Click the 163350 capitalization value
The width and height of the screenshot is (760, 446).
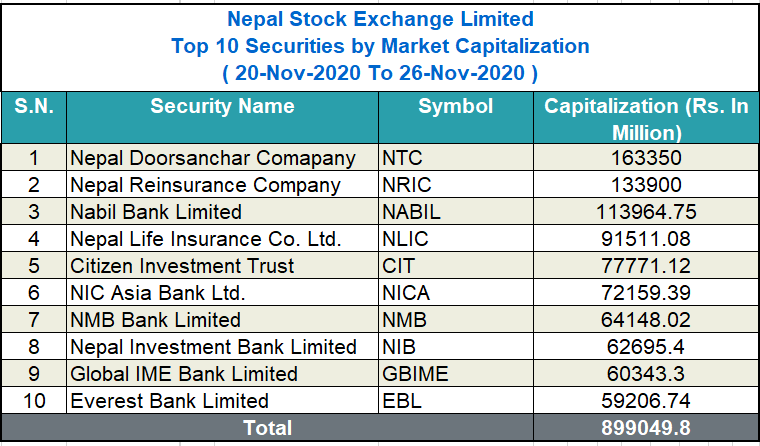(x=646, y=158)
